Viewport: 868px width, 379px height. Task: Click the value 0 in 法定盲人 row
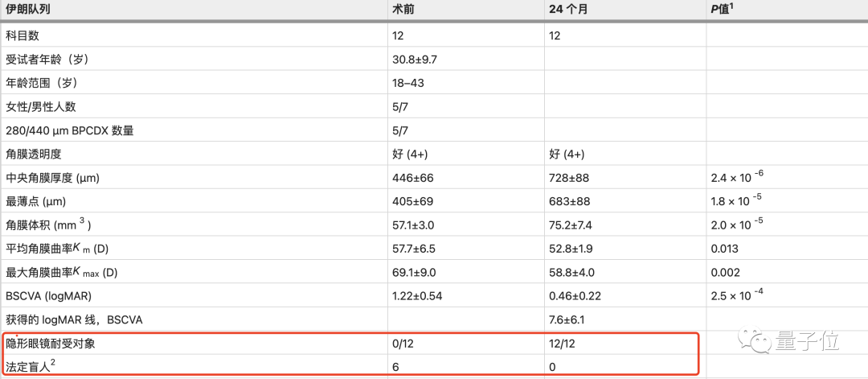[552, 367]
